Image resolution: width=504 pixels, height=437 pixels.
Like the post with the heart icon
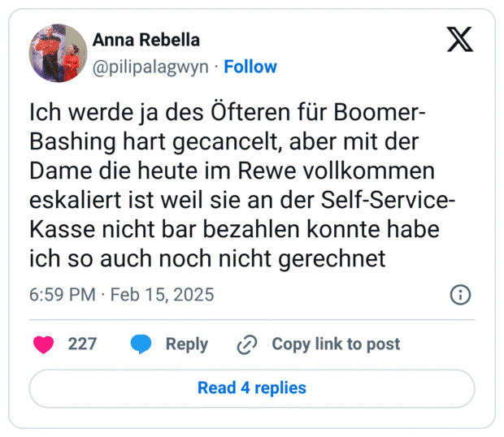click(43, 344)
